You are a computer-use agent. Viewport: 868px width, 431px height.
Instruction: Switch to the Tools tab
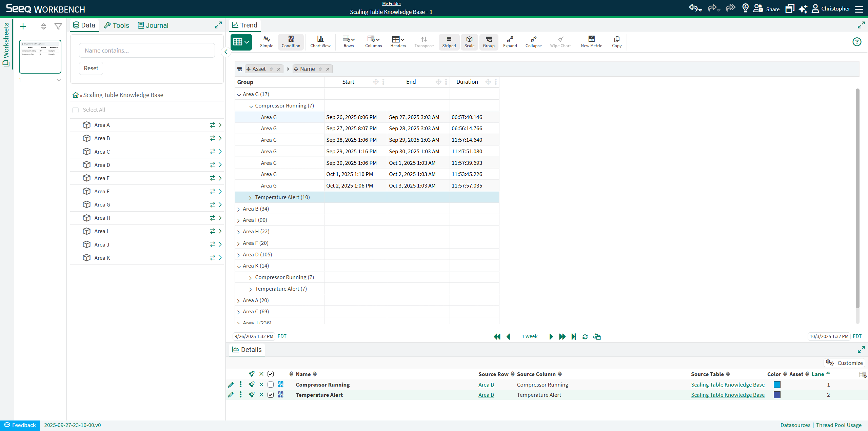116,25
